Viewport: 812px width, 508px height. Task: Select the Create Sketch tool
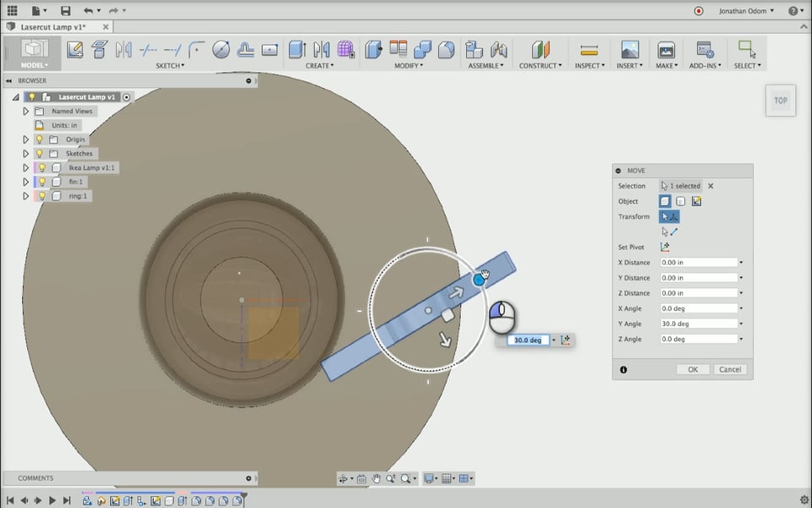74,50
